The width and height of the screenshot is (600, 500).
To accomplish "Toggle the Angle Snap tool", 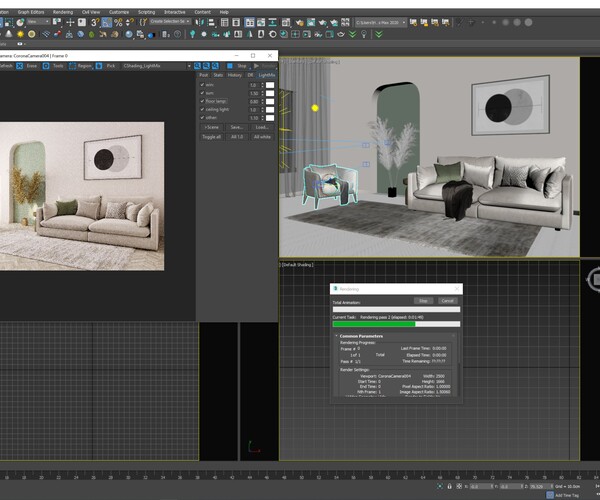I will [x=107, y=23].
